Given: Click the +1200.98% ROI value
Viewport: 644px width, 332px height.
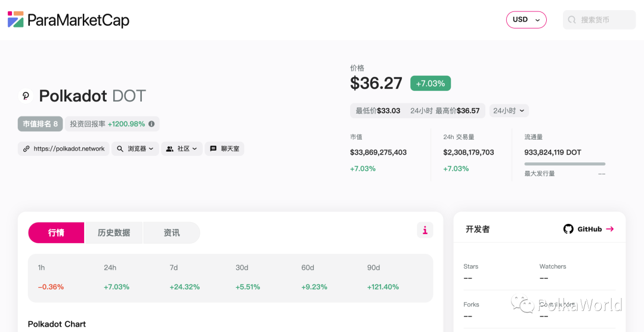Looking at the screenshot, I should point(126,124).
